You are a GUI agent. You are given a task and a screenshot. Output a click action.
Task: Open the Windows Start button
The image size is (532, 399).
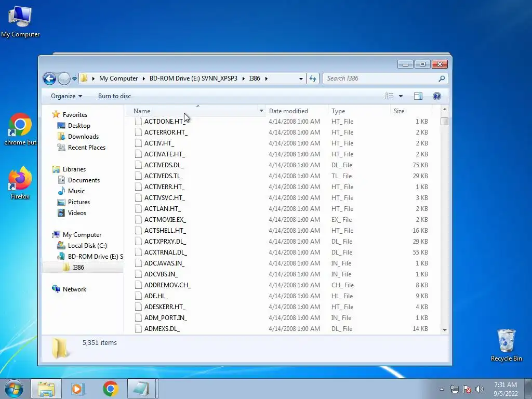(14, 389)
